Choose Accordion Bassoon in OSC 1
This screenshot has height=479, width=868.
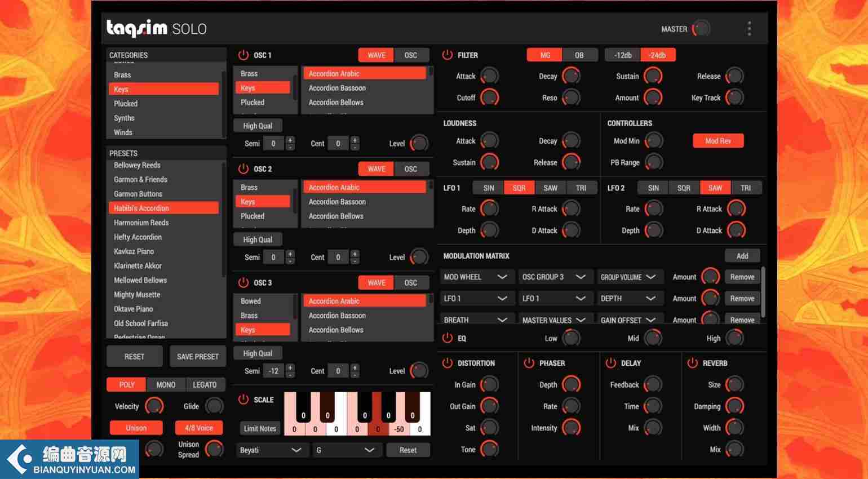click(x=365, y=88)
